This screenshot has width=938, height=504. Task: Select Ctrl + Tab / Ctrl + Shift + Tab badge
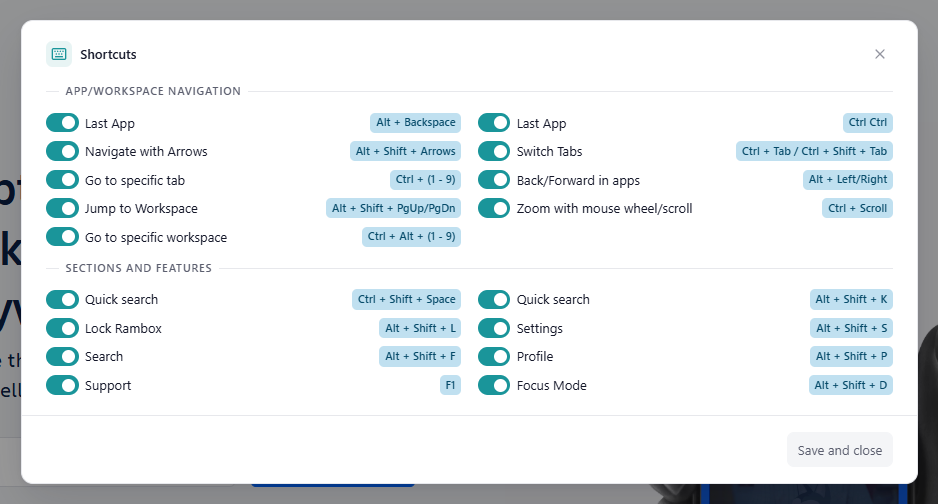coord(814,151)
